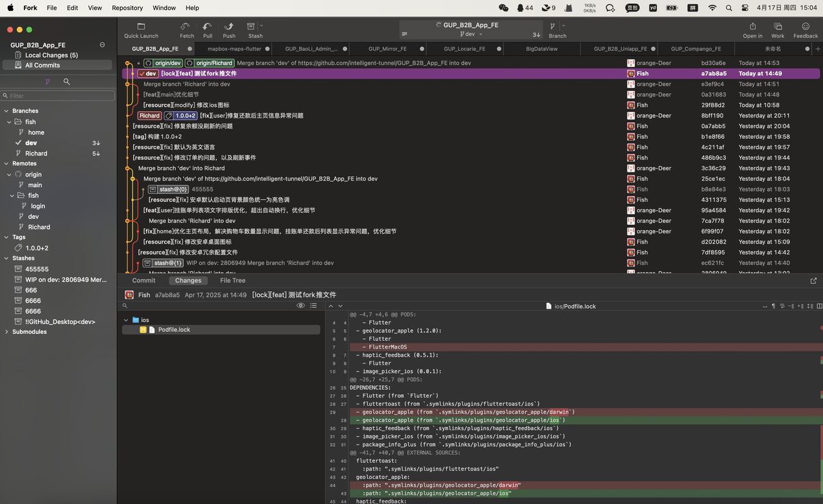Click the origin/Richard branch label
Screen dimensions: 823x504
pos(210,63)
